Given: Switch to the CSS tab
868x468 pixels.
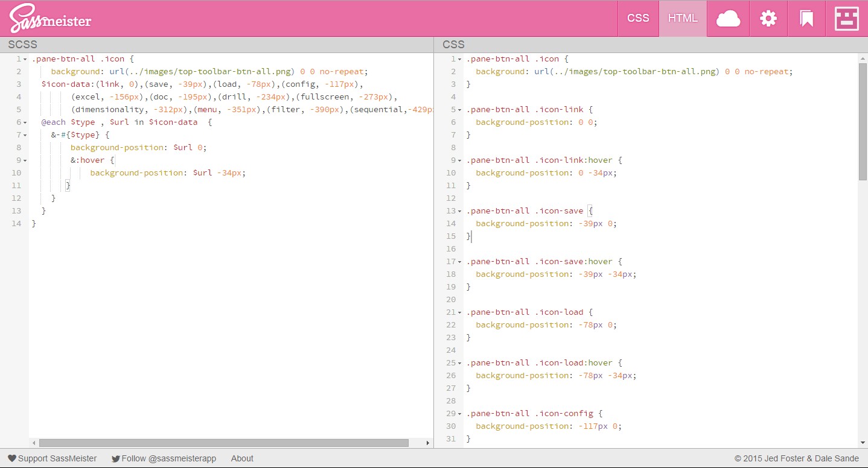Looking at the screenshot, I should tap(638, 19).
